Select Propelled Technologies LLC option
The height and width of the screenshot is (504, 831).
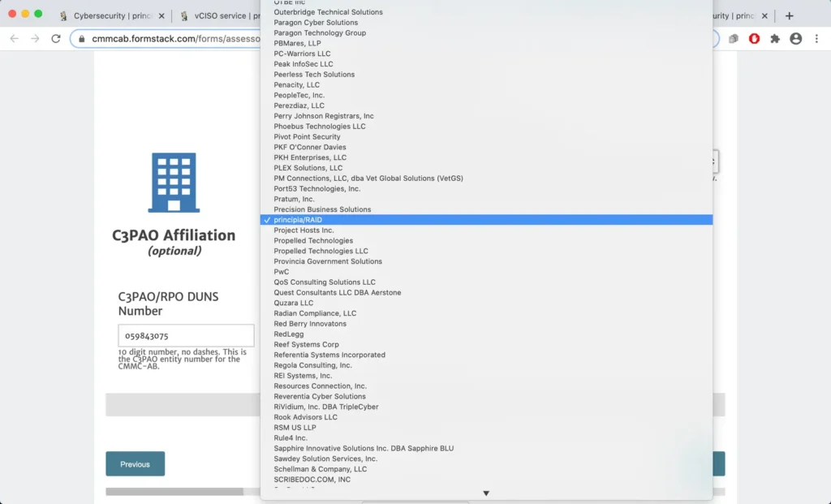click(486, 252)
